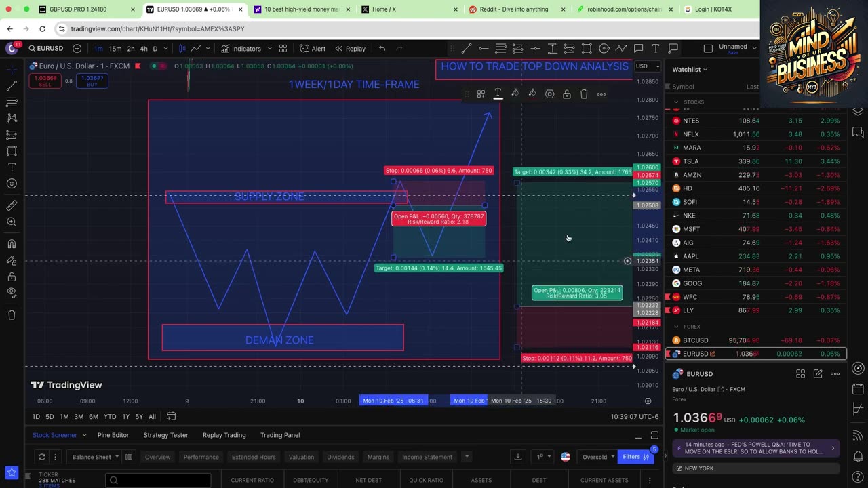Collapse the STOCKS section in watchlist
This screenshot has width=868, height=488.
[x=676, y=102]
